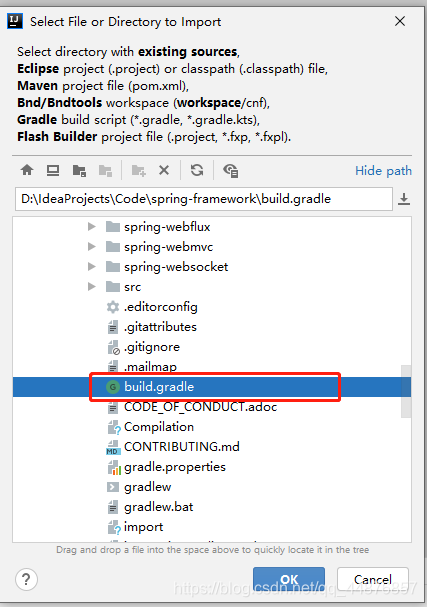Screen dimensions: 427x607
Task: Click the file tree vertical scrollbar
Action: [x=406, y=391]
